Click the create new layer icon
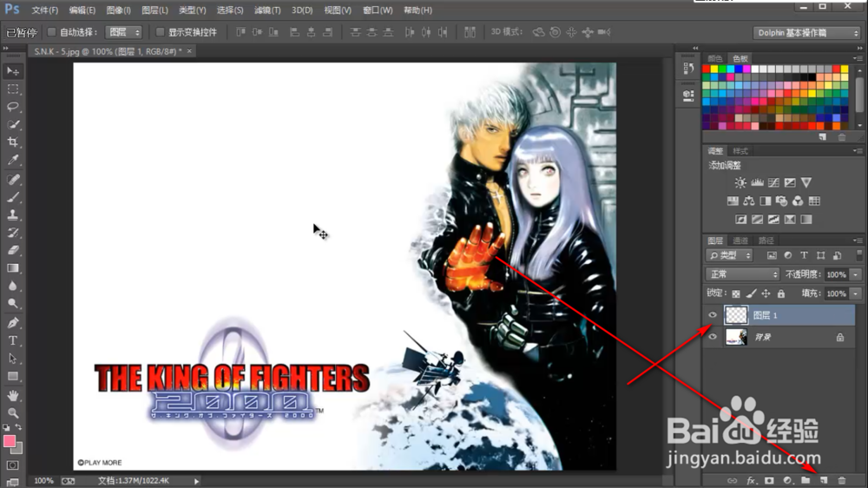The image size is (868, 488). coord(824,480)
